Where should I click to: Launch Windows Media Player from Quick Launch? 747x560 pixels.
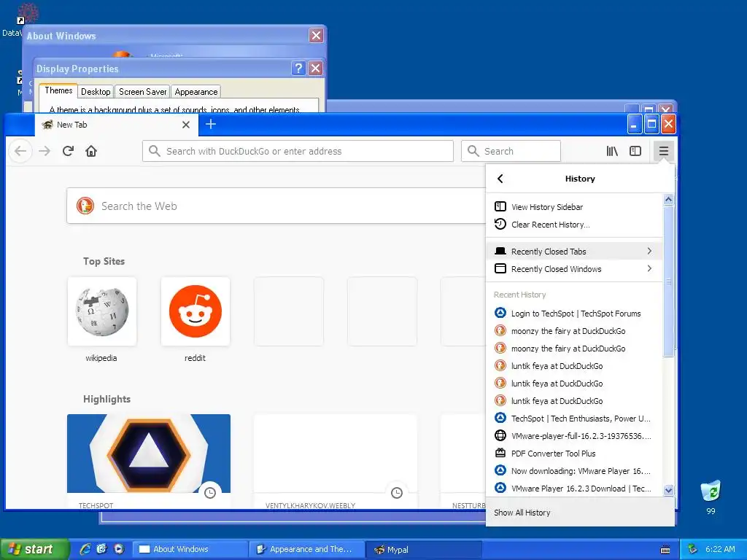(119, 549)
